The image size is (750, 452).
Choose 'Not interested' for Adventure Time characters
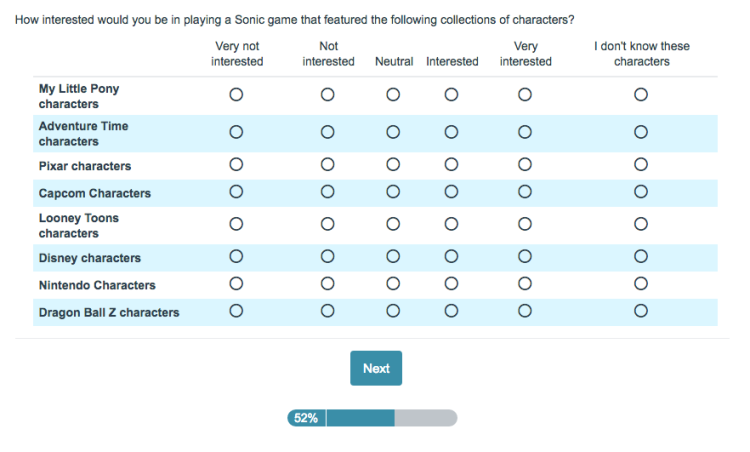click(x=328, y=132)
